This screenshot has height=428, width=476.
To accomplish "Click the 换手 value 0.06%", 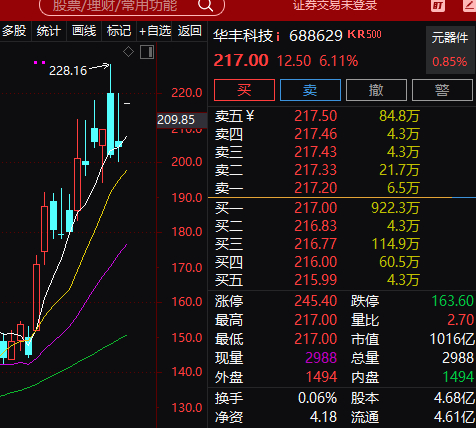I will (x=317, y=398).
